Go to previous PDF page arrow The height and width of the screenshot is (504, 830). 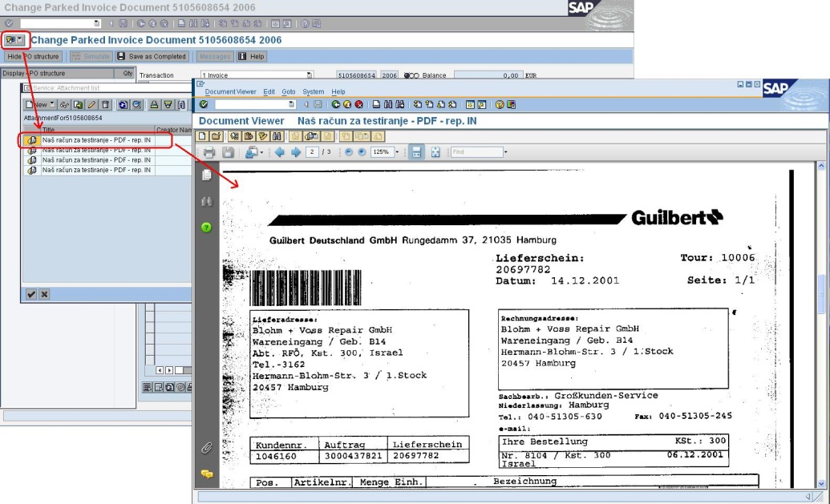[280, 152]
